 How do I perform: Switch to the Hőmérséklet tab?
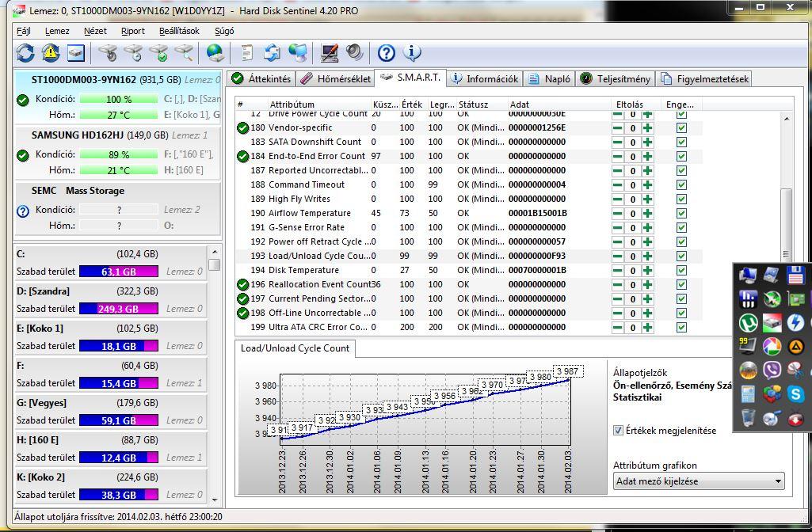335,78
